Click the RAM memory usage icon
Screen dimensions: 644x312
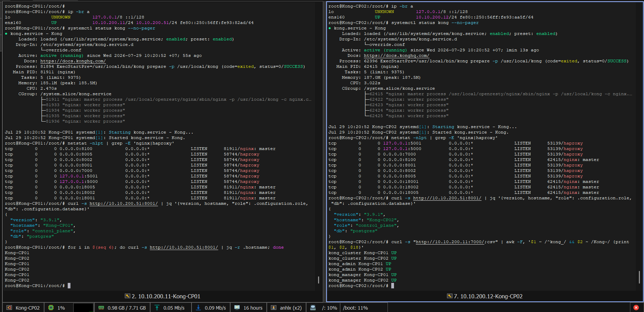101,308
